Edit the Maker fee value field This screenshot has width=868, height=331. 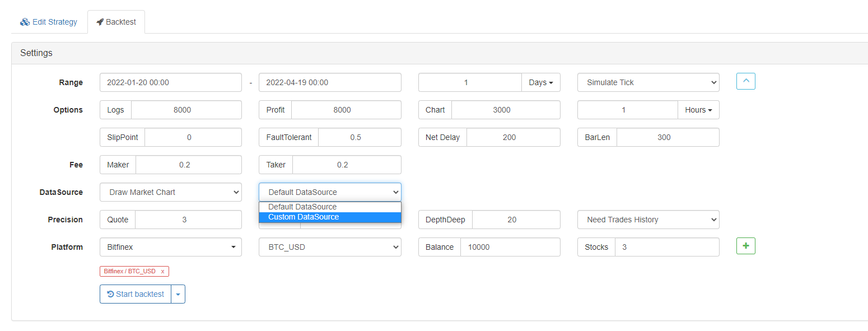point(188,165)
